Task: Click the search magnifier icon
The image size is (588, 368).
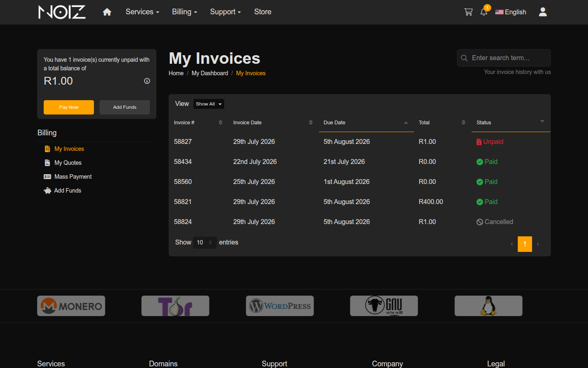Action: tap(464, 58)
